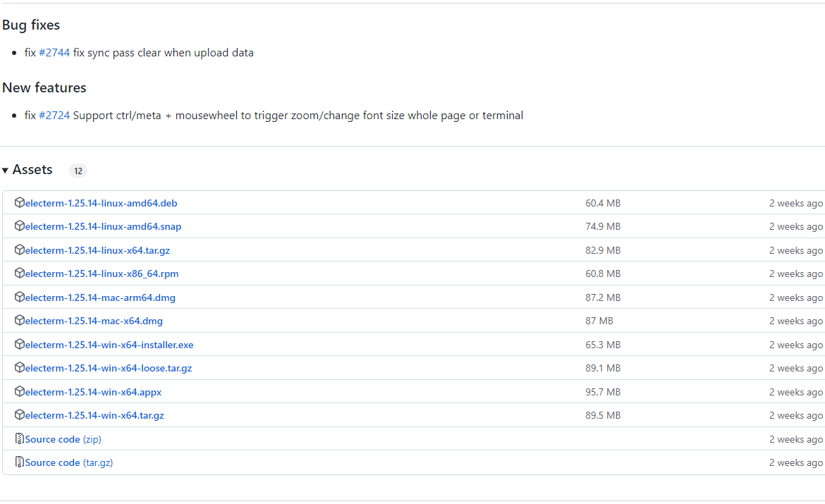Click '2 weeks ago' in win-x64.appx row

pos(796,393)
